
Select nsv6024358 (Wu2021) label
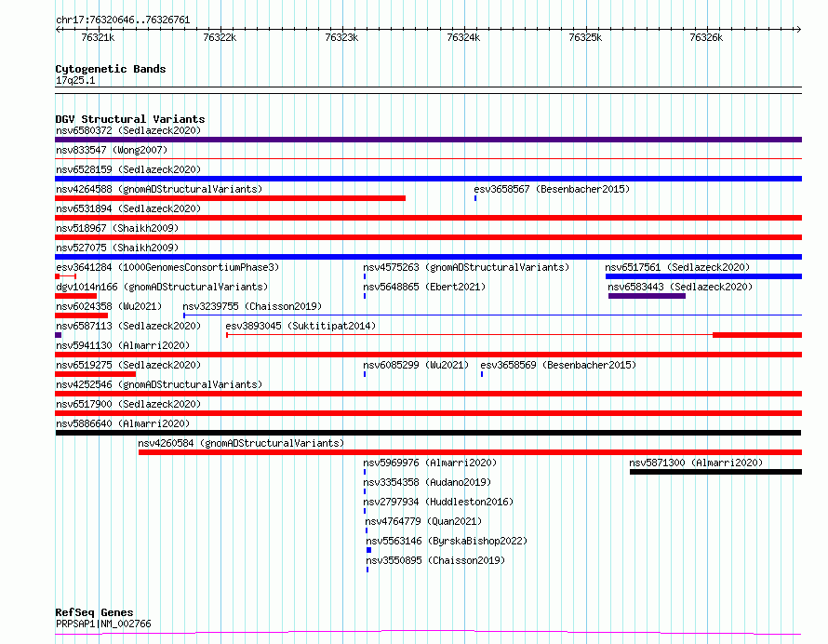(x=109, y=306)
